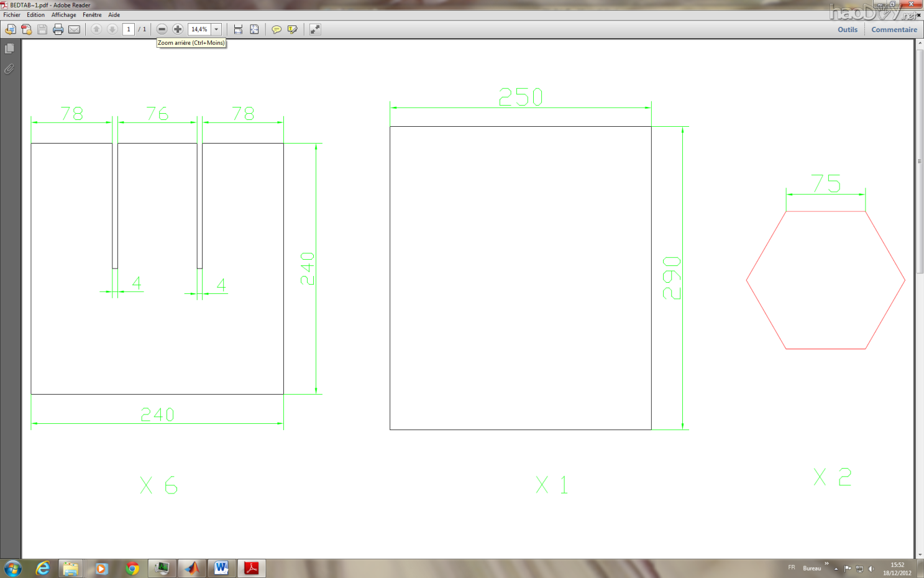Open the Fichier menu
The image size is (924, 578).
coord(12,15)
